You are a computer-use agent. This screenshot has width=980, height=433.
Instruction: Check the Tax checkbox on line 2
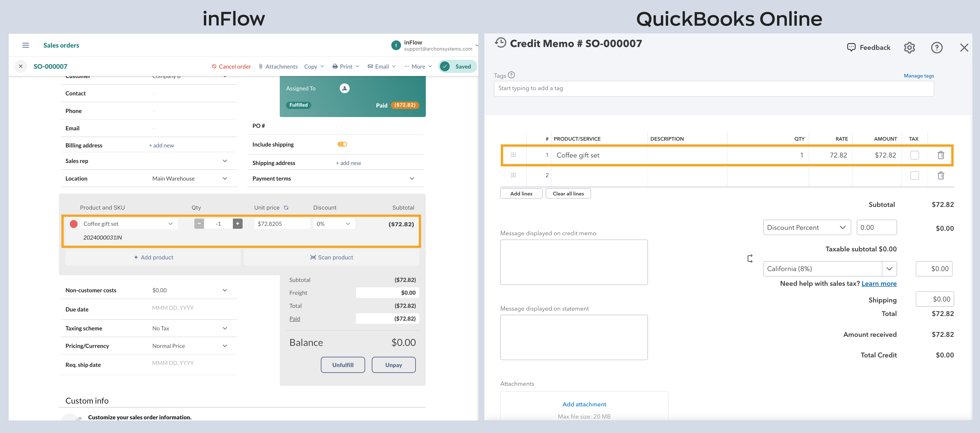pos(915,175)
